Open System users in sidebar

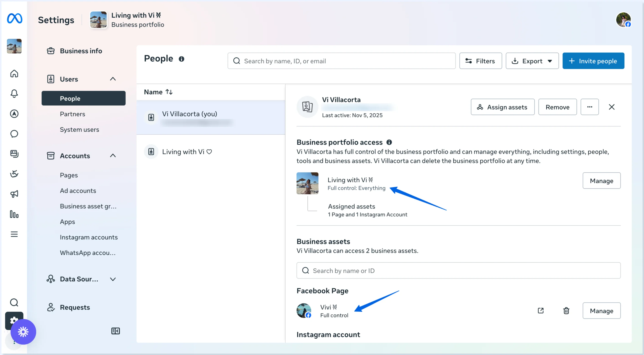point(79,130)
